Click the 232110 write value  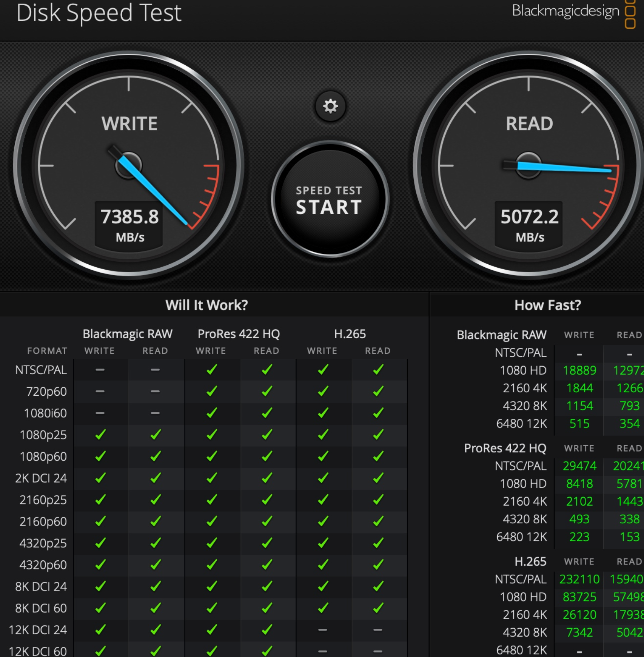pyautogui.click(x=579, y=579)
